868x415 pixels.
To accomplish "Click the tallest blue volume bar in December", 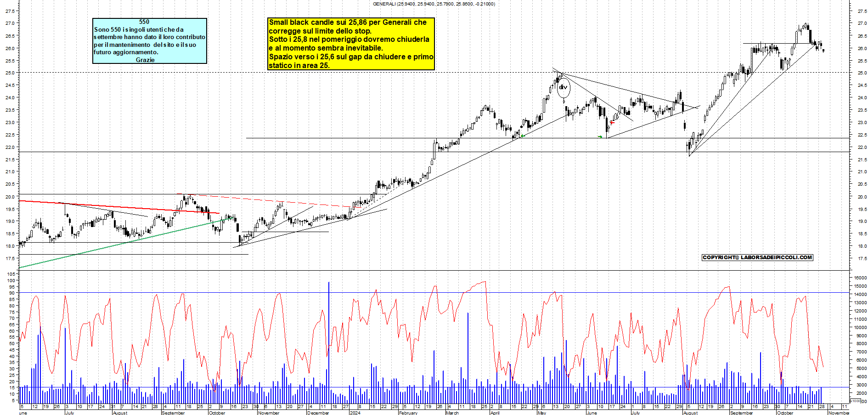I will click(x=329, y=342).
